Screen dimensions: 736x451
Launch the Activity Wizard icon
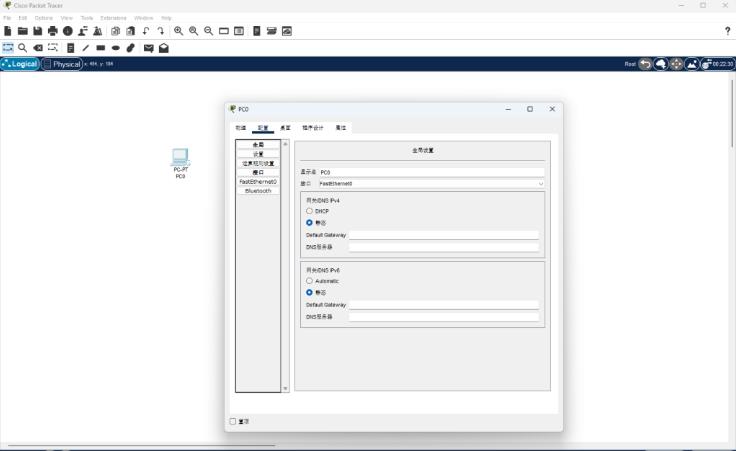83,31
